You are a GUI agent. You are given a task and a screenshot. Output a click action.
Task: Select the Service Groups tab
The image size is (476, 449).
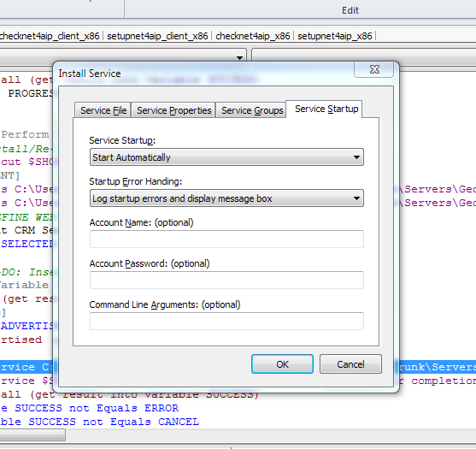[x=251, y=110]
